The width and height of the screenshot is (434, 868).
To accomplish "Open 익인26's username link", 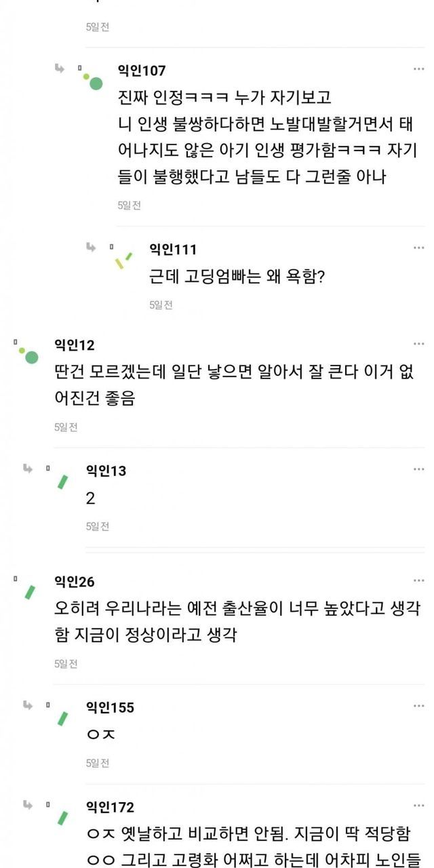I will 75,582.
